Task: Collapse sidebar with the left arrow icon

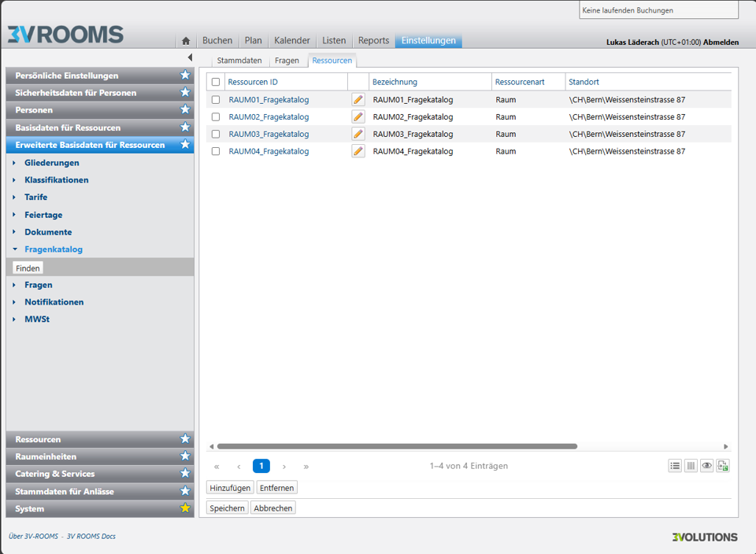Action: coord(190,57)
